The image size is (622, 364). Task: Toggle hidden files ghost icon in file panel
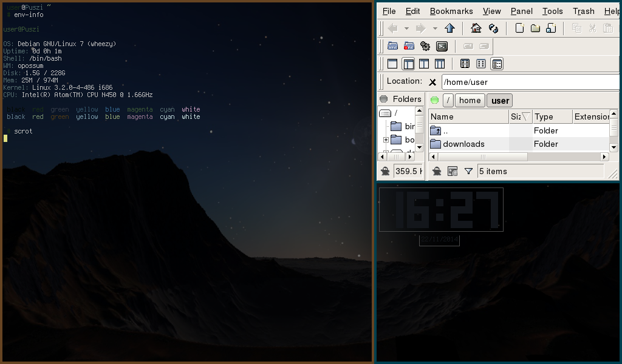436,172
